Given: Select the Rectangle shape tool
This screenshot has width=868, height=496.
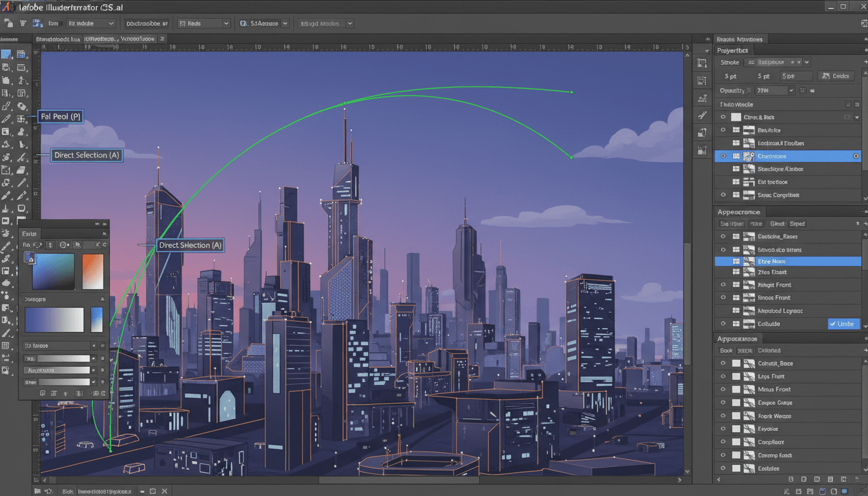Looking at the screenshot, I should click(20, 208).
